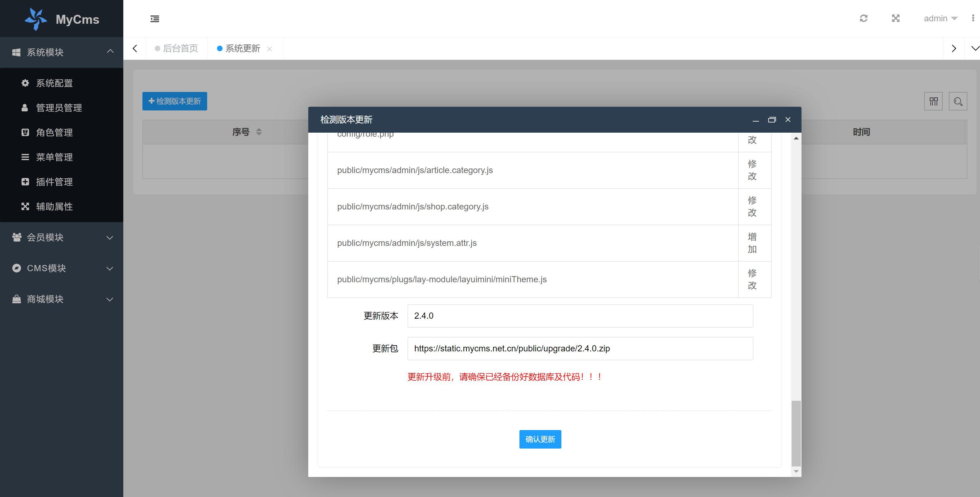Click the public/mycms/admin/js/article.category.js row
980x497 pixels.
(x=549, y=170)
